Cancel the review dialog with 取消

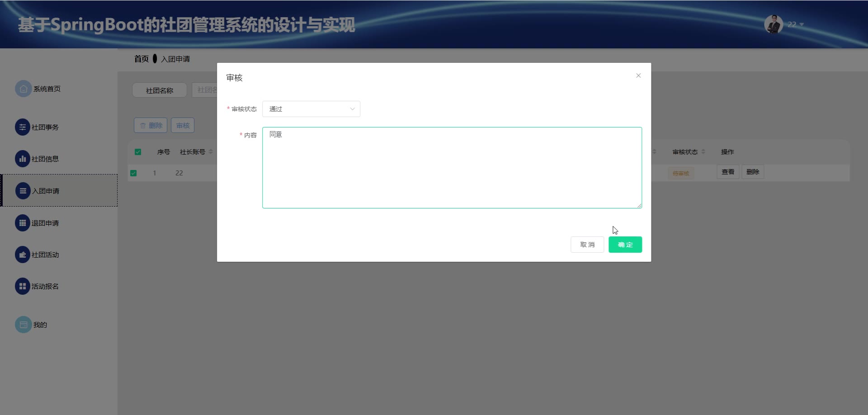pyautogui.click(x=587, y=245)
